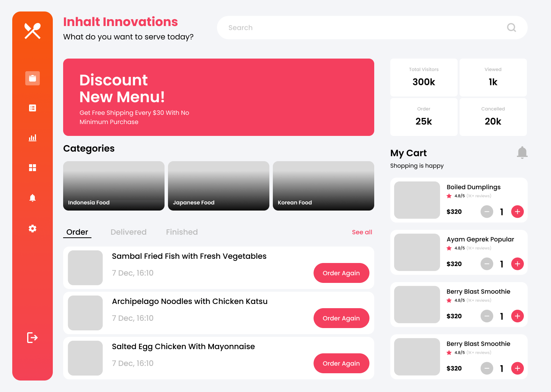Follow the See all link

[x=362, y=232]
